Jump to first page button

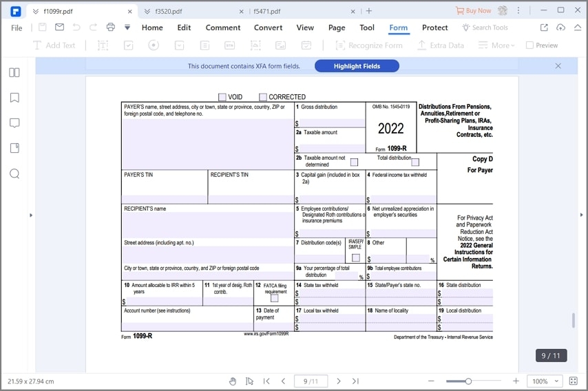[266, 381]
